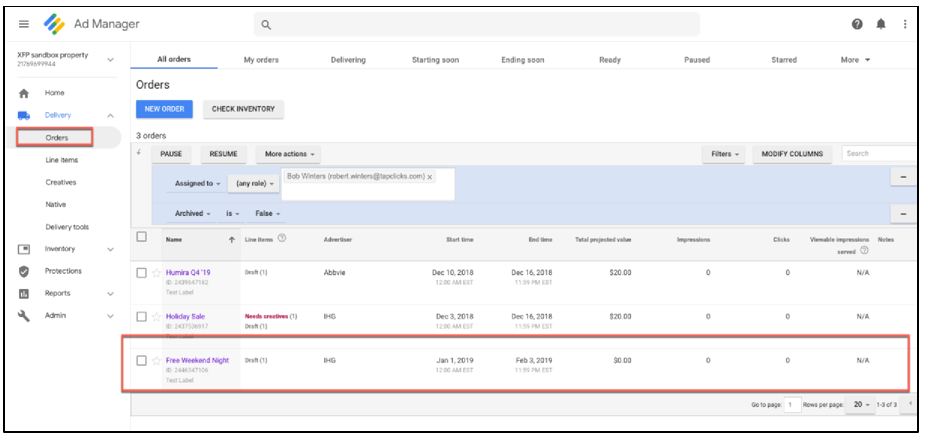Click the PAUSE button
Viewport: 927px width, 441px height.
171,154
